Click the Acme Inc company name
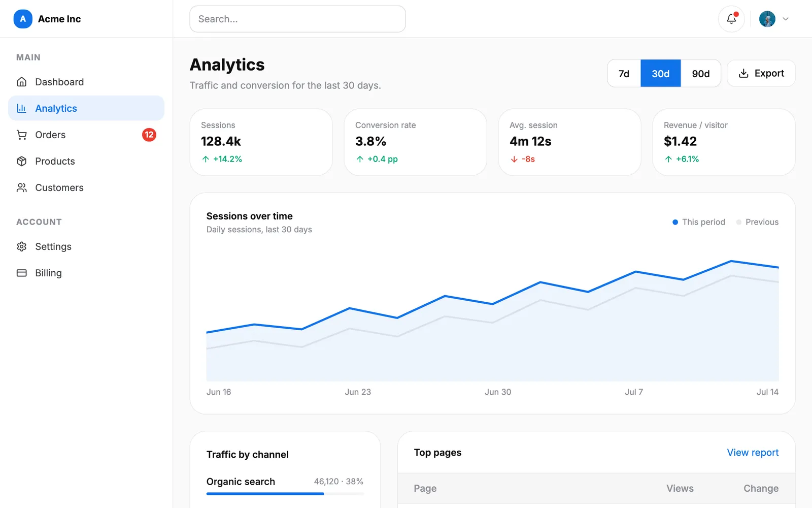Viewport: 812px width, 508px height. [x=59, y=19]
